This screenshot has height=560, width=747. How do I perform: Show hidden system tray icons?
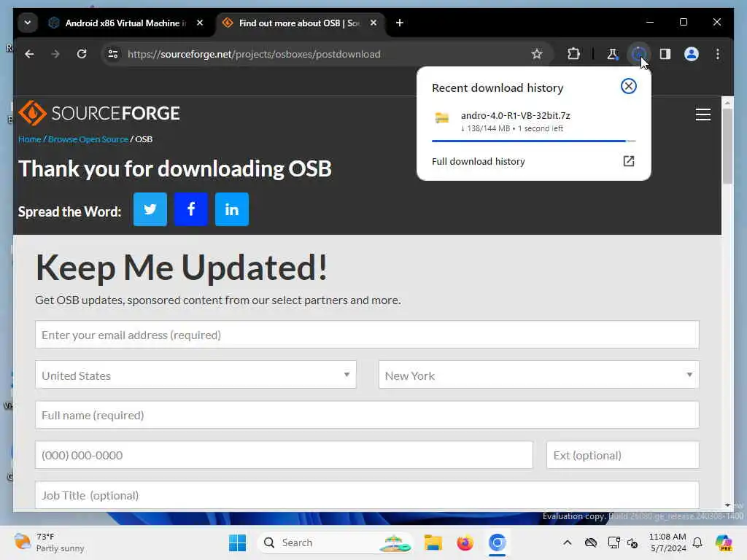point(567,542)
